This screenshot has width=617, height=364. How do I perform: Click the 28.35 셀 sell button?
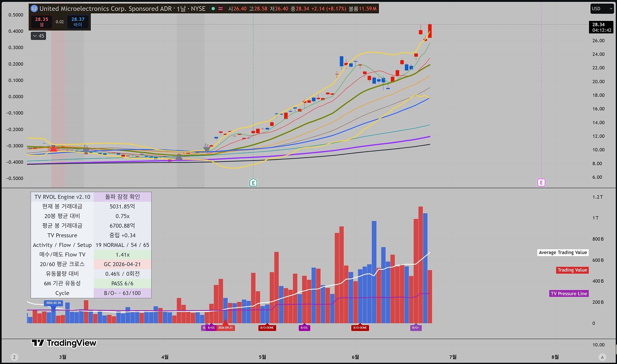tap(42, 22)
